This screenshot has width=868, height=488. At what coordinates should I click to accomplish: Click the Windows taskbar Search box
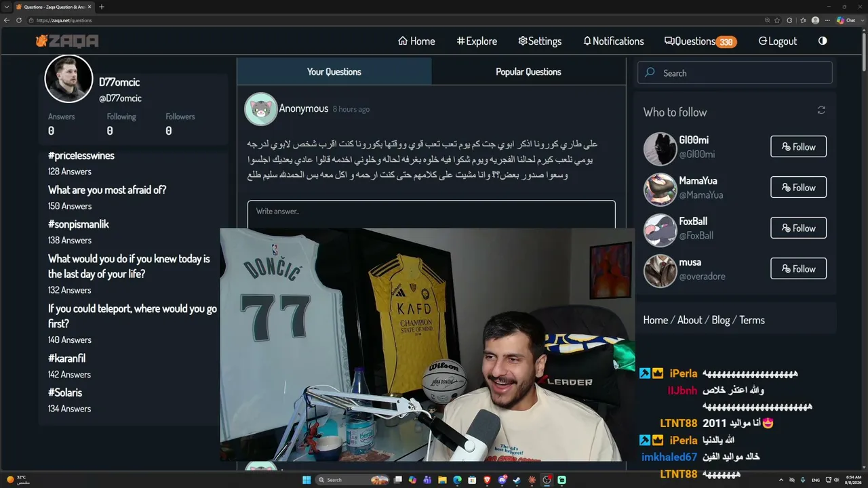pyautogui.click(x=353, y=480)
